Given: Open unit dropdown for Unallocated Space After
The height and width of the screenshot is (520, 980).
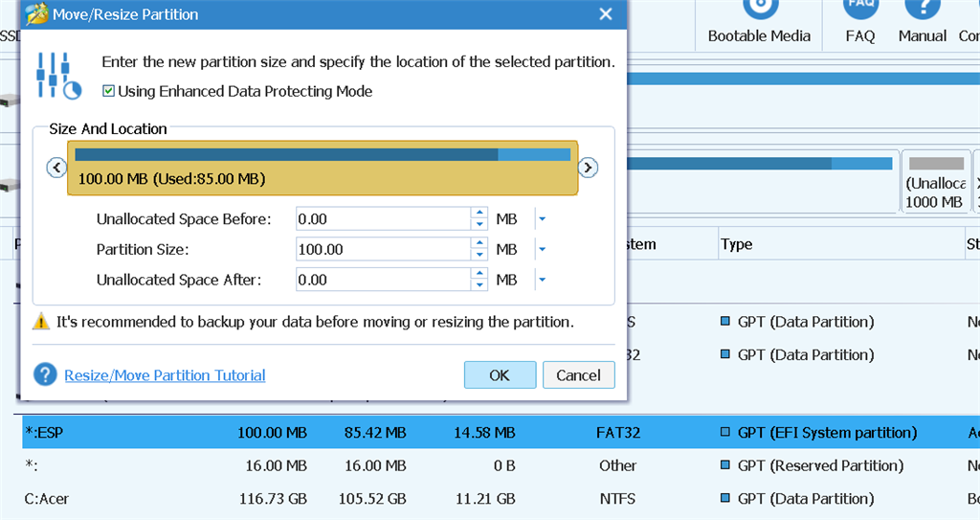Looking at the screenshot, I should (x=542, y=280).
